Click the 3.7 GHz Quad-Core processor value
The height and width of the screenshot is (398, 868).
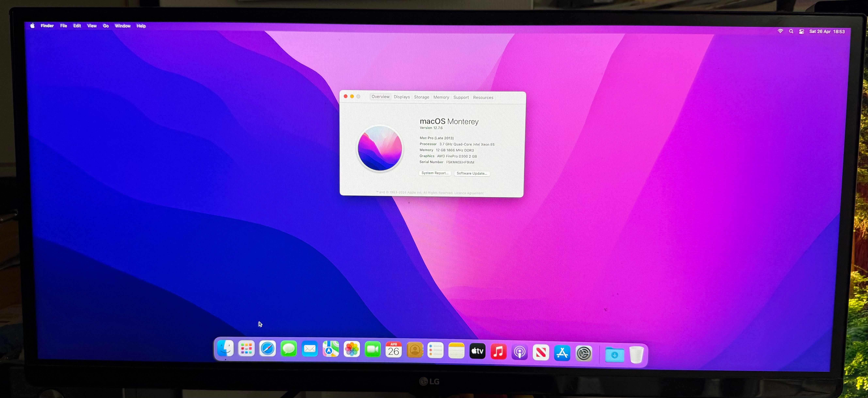tap(467, 144)
